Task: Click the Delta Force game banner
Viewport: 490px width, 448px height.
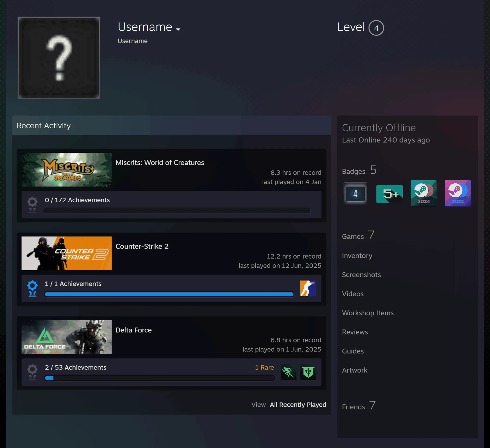Action: point(67,337)
